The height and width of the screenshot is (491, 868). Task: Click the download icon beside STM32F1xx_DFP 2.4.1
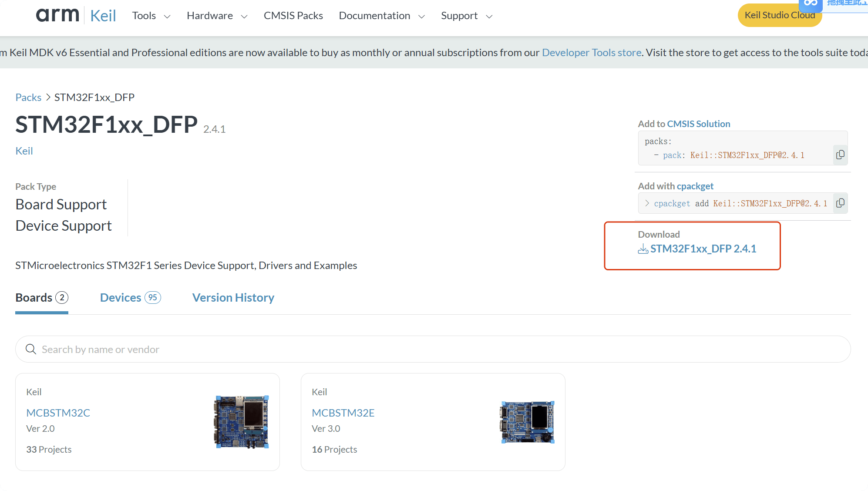[x=643, y=249]
